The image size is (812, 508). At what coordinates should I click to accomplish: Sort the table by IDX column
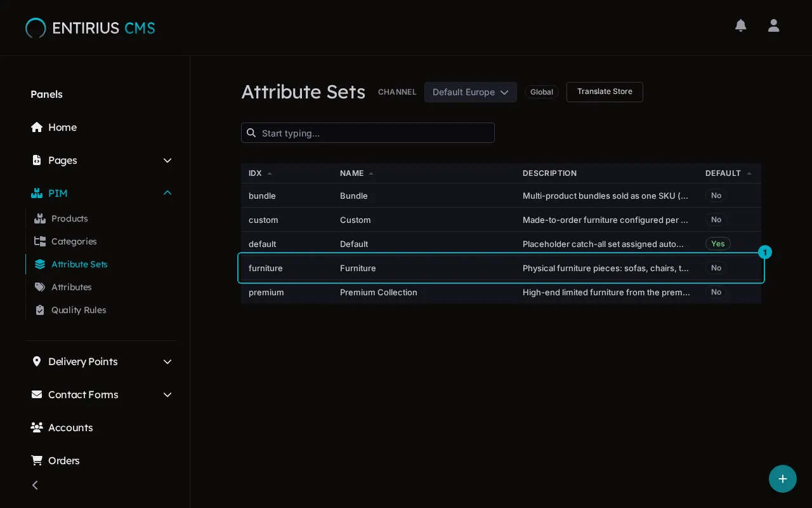coord(260,173)
